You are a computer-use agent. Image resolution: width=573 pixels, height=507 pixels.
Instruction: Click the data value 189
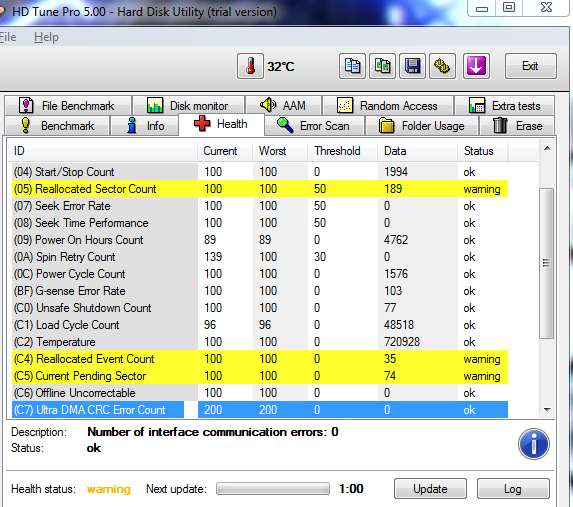coord(393,189)
